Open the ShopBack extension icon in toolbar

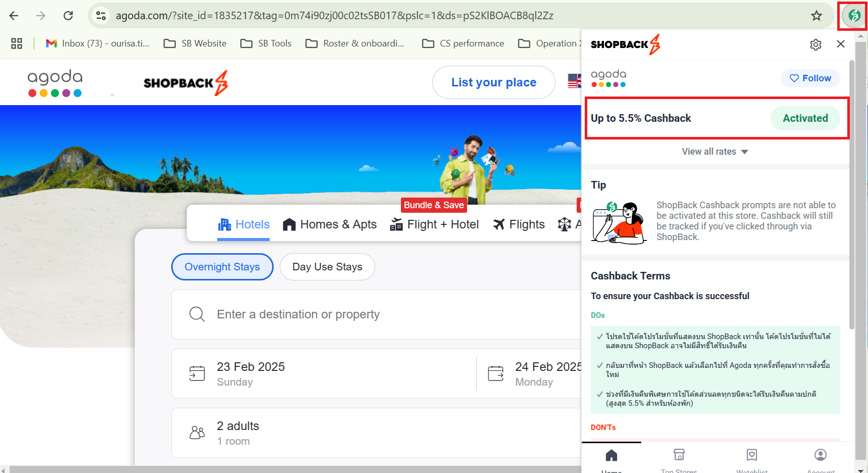854,16
